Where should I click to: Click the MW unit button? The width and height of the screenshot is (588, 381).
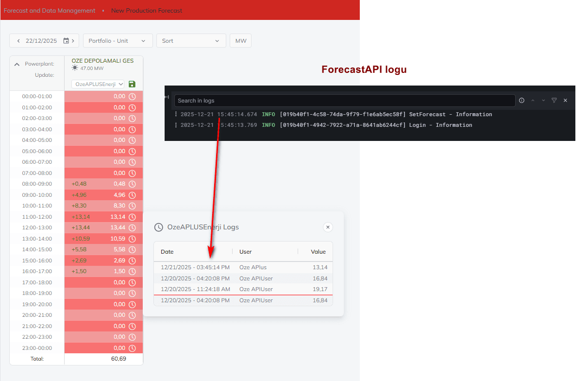point(240,41)
